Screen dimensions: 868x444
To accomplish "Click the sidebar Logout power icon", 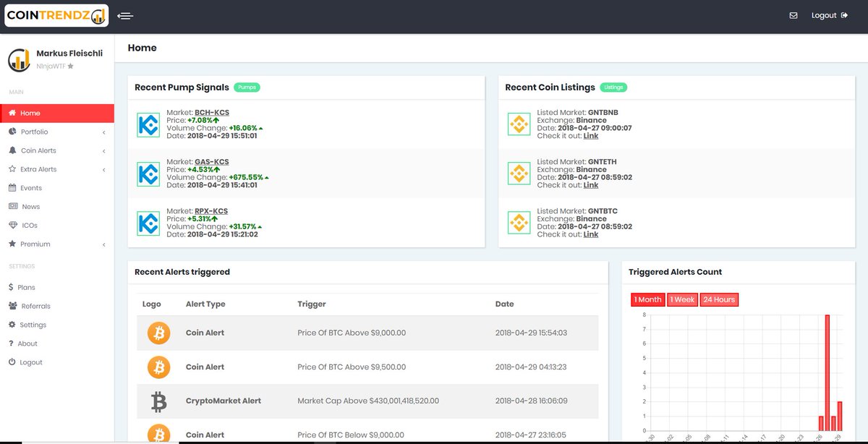I will [12, 362].
